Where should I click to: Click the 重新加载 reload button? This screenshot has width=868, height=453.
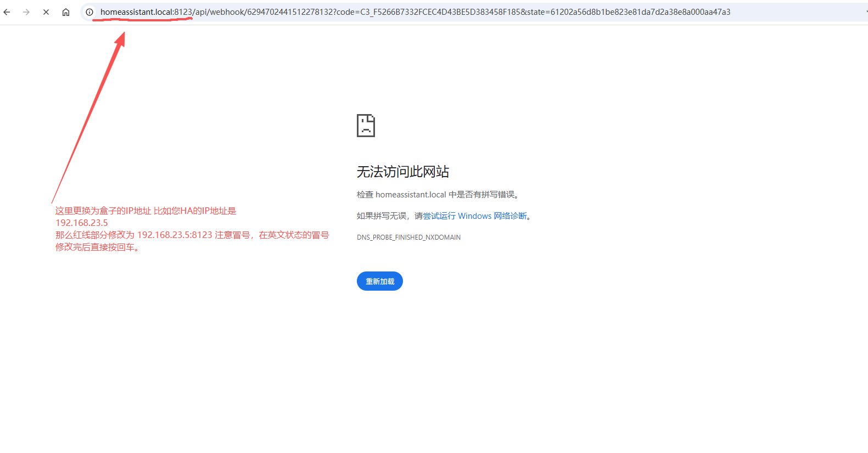coord(380,281)
